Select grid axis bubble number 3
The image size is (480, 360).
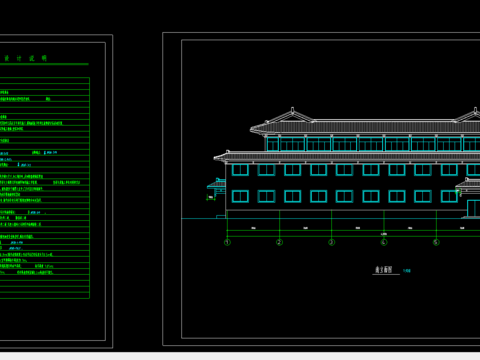tap(331, 242)
